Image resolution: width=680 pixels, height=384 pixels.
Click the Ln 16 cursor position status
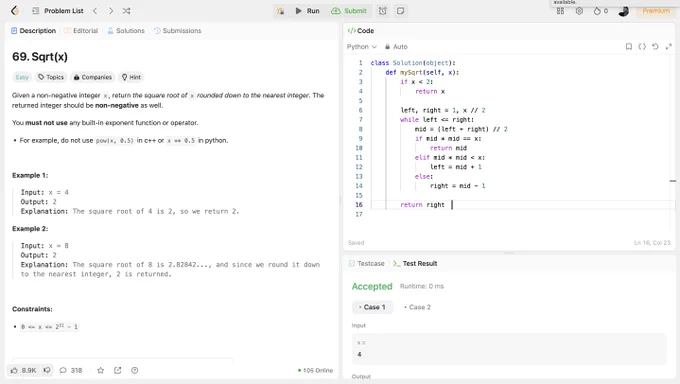tap(652, 243)
